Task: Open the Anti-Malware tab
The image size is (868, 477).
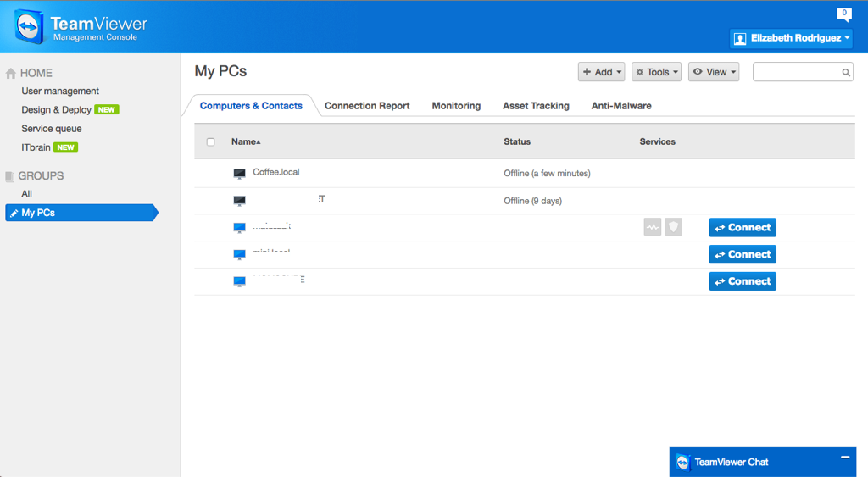Action: 621,106
